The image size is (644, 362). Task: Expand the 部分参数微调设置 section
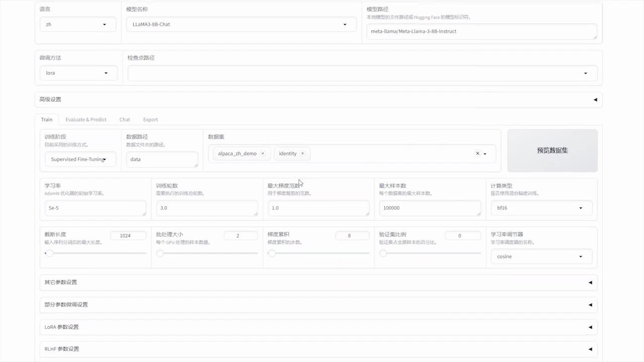[318, 305]
